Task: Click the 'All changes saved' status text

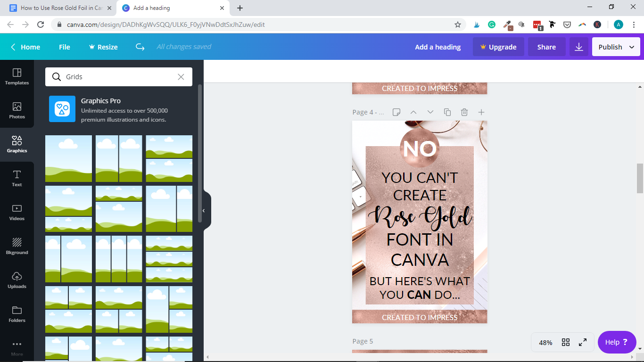Action: click(x=184, y=47)
